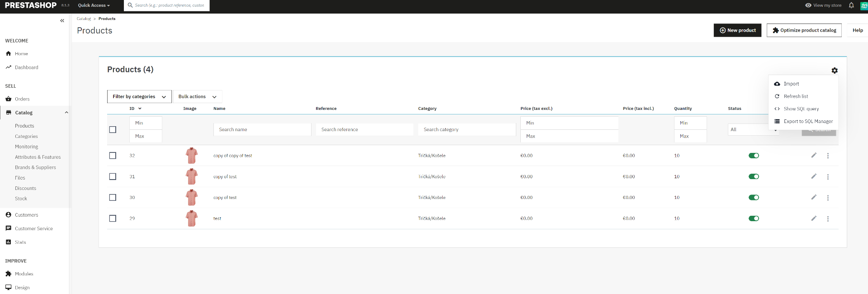Click Optimize product catalog button
This screenshot has height=294, width=868.
pos(804,30)
